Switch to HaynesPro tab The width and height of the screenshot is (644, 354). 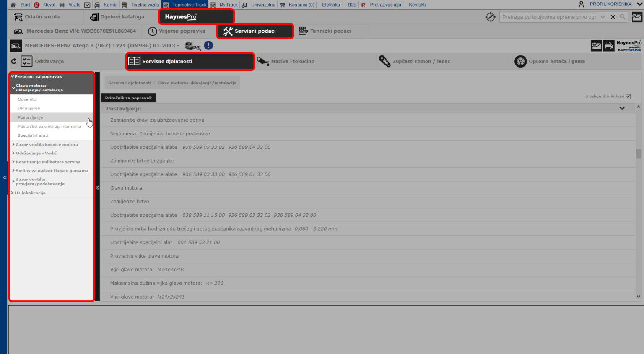[x=196, y=17]
